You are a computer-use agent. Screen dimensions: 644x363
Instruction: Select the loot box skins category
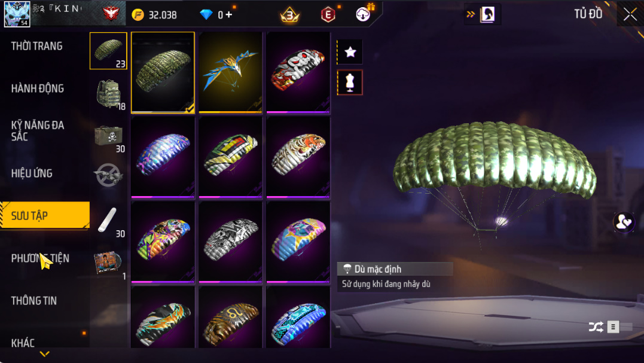click(108, 137)
